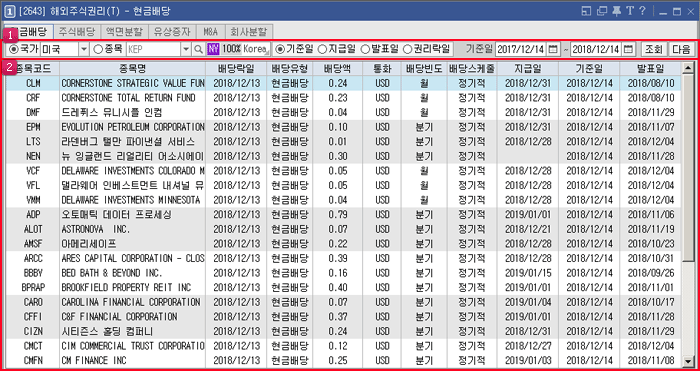Screen dimensions: 700x371
Task: Click the window layout icon in title bar
Action: pos(587,11)
